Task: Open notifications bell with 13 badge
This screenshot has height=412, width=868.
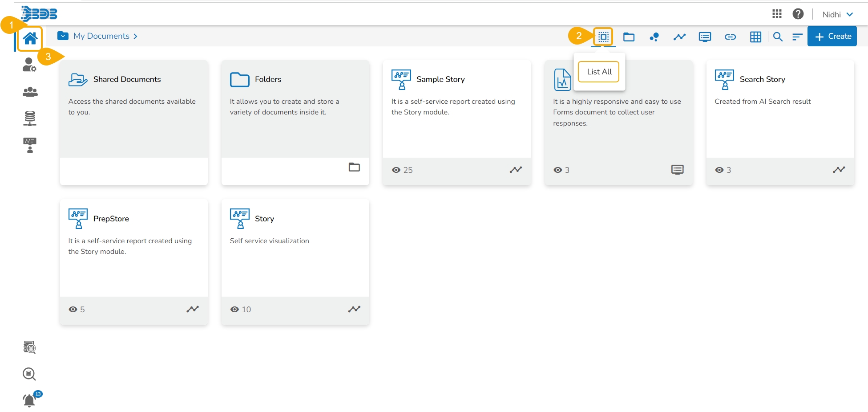Action: pos(29,400)
